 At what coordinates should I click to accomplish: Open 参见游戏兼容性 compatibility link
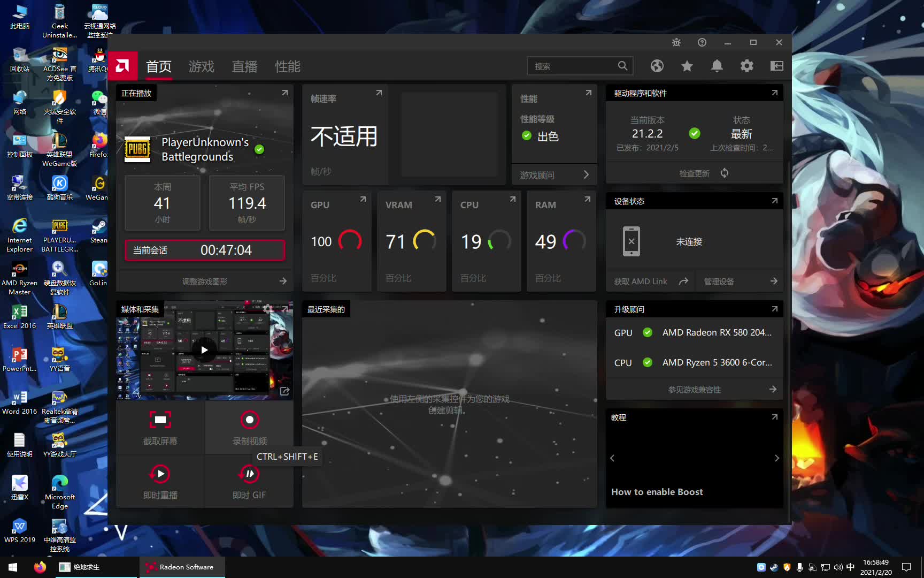point(694,389)
